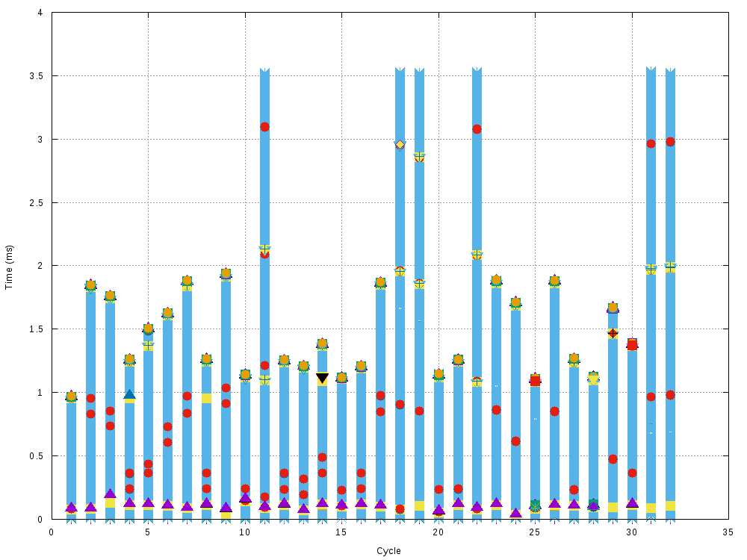This screenshot has height=560, width=747.
Task: Select the black inverted triangle marker near cycle 14
Action: pyautogui.click(x=323, y=376)
